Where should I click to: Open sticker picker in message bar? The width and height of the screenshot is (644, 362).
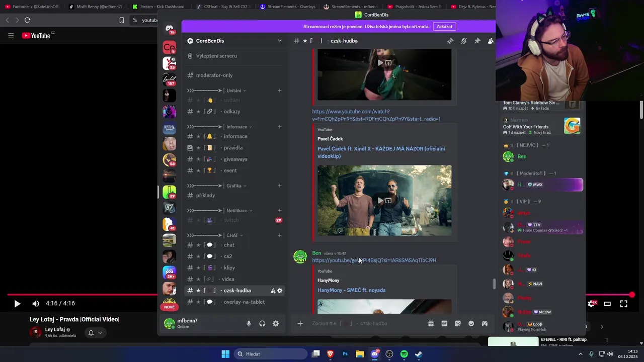point(458,323)
